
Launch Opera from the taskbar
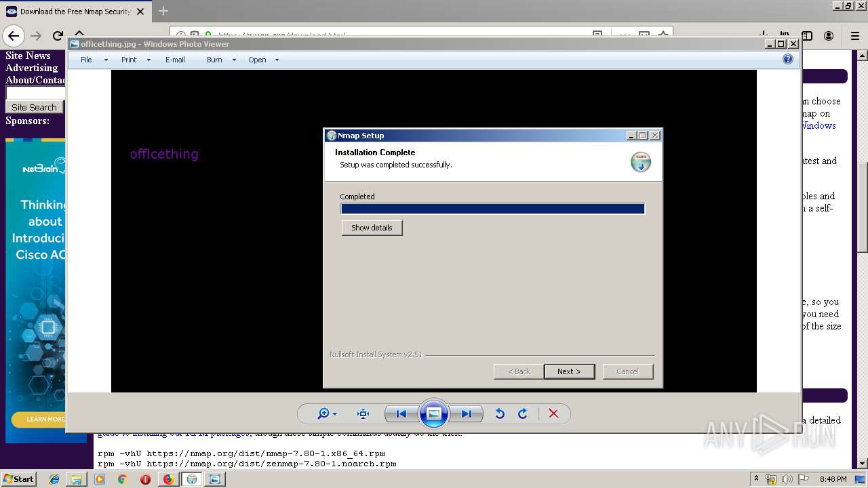(x=145, y=479)
